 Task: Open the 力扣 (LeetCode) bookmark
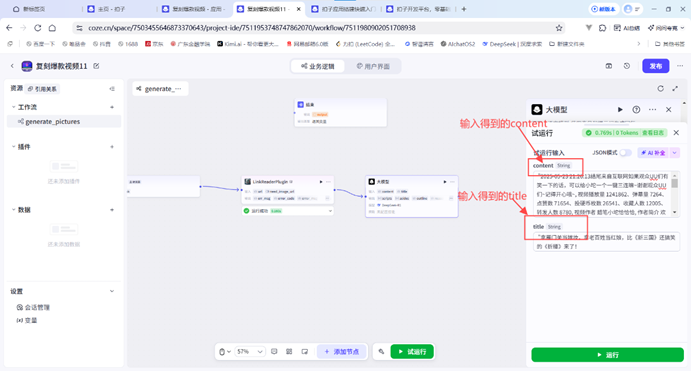click(x=365, y=44)
